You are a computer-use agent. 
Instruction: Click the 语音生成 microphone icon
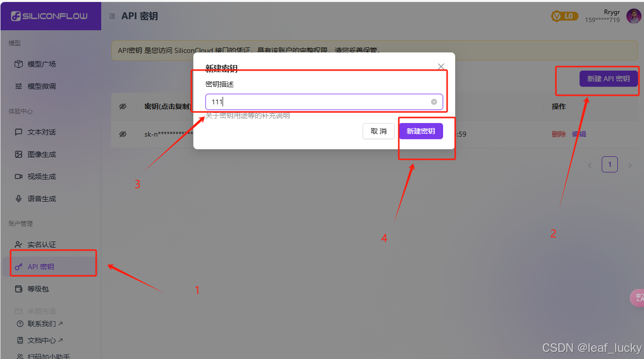(x=19, y=199)
